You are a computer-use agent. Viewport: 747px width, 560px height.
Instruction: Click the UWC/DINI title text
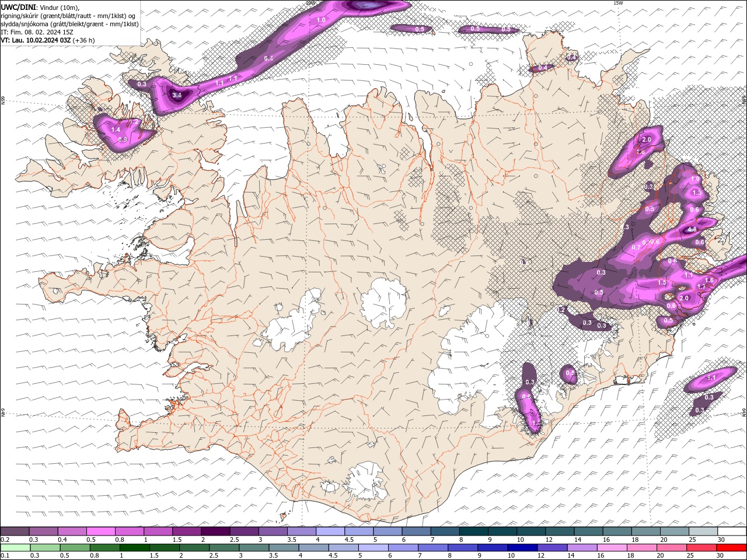coord(19,6)
